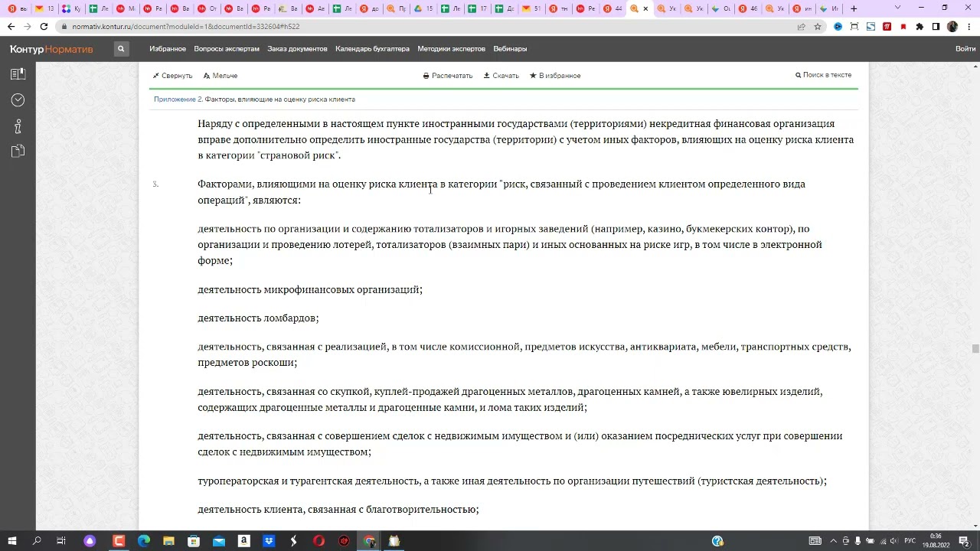Open Windows Start menu

[x=11, y=541]
